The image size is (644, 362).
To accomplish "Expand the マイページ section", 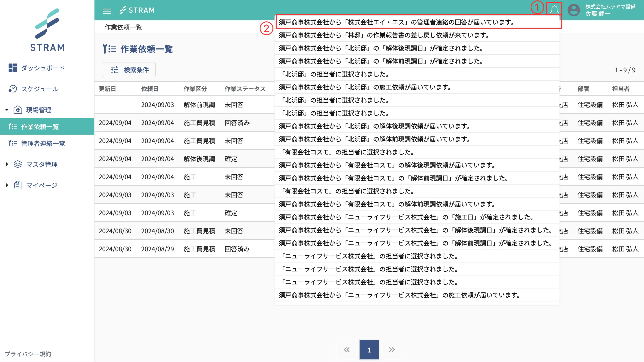I will tap(6, 185).
